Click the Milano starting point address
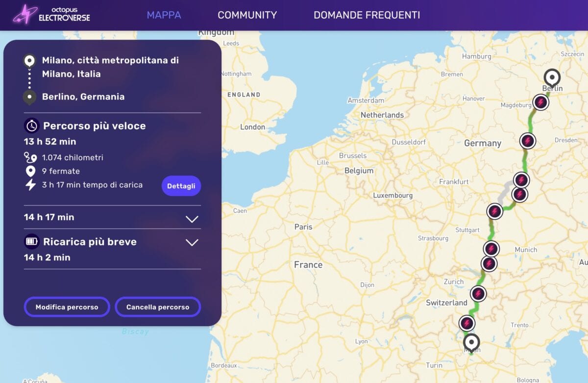This screenshot has width=588, height=383. tap(110, 67)
